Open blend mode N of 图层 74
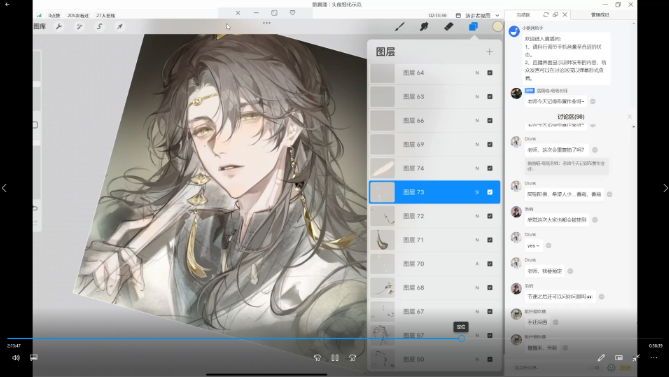The width and height of the screenshot is (669, 377). 477,168
